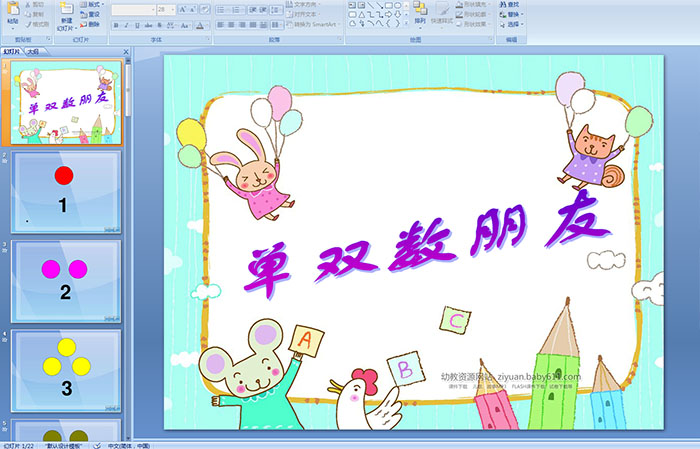This screenshot has width=700, height=449.
Task: Toggle Italic formatting
Action: (126, 25)
